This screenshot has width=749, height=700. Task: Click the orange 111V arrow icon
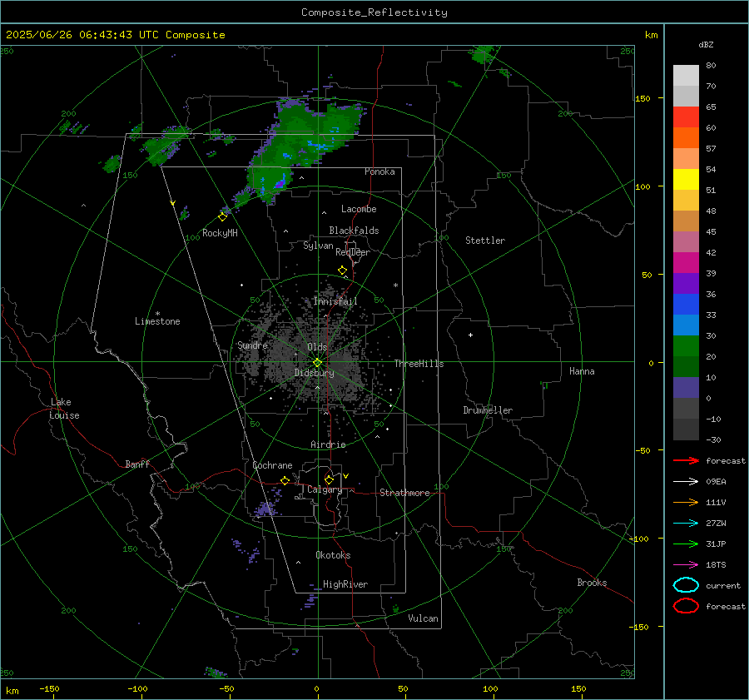(686, 502)
